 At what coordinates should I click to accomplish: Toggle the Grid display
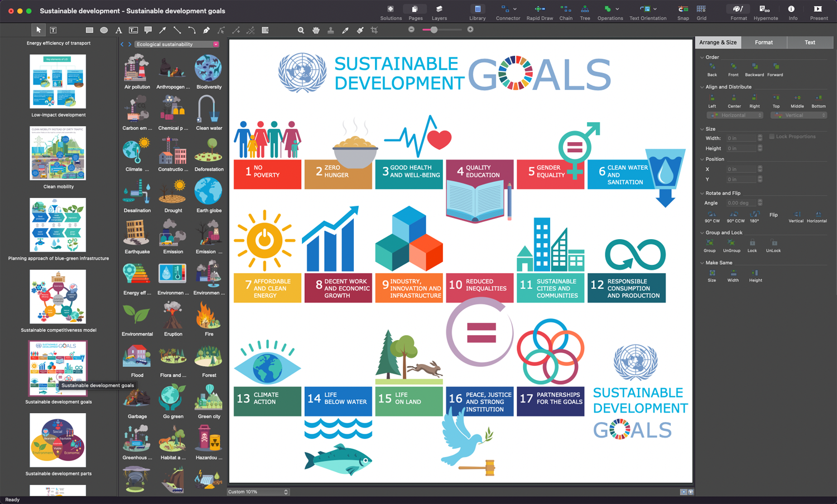(701, 12)
